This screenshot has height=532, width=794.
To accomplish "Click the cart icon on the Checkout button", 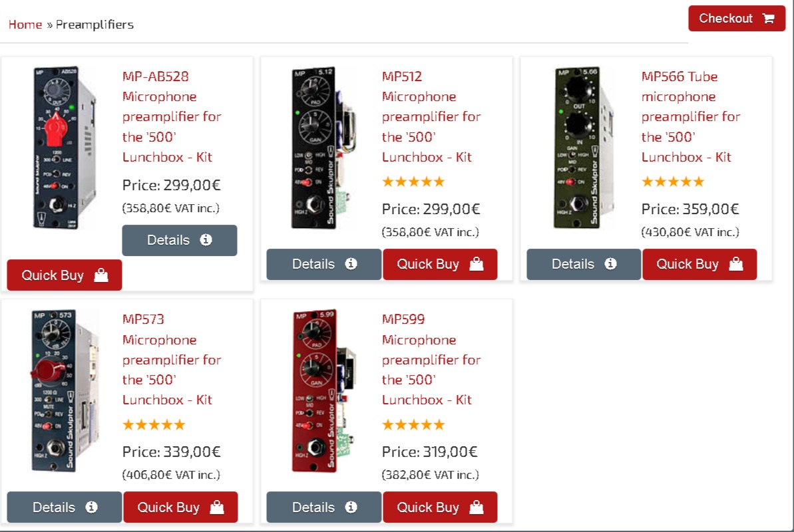I will [769, 18].
